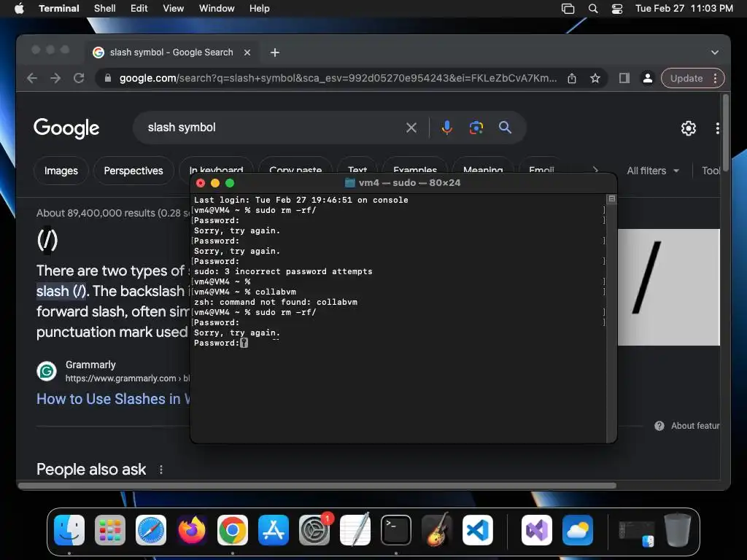Viewport: 747px width, 560px height.
Task: Open Google quick settings gear
Action: click(x=689, y=128)
